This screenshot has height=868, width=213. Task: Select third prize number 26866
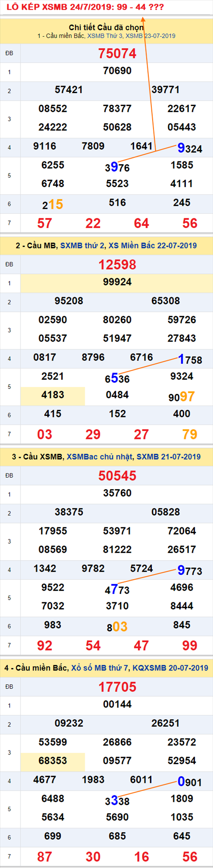pyautogui.click(x=117, y=742)
